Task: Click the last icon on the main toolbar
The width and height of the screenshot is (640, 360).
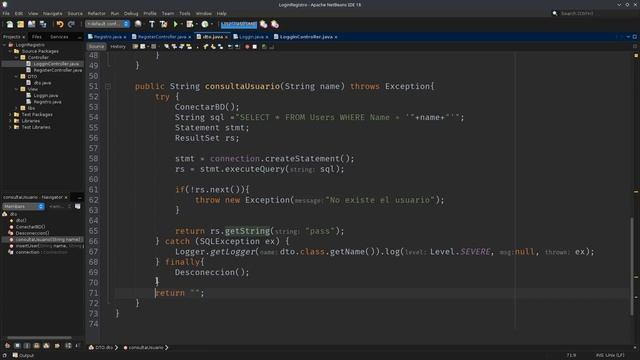Action: [275, 24]
